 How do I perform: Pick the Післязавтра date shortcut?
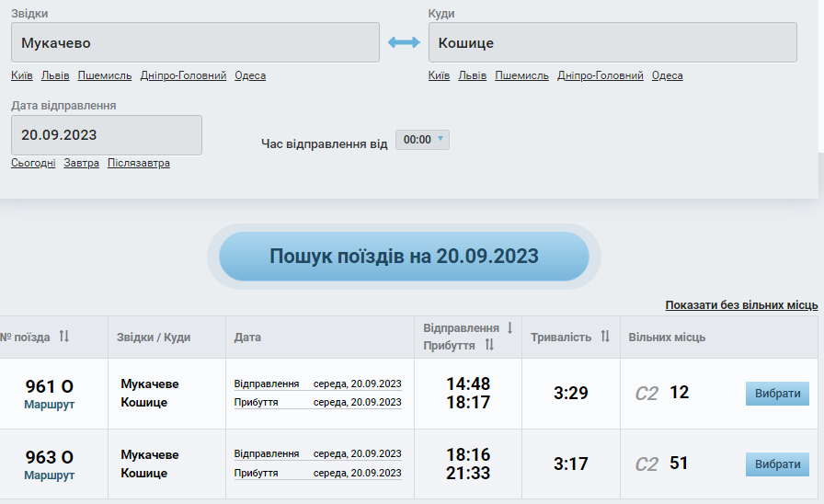(x=139, y=163)
